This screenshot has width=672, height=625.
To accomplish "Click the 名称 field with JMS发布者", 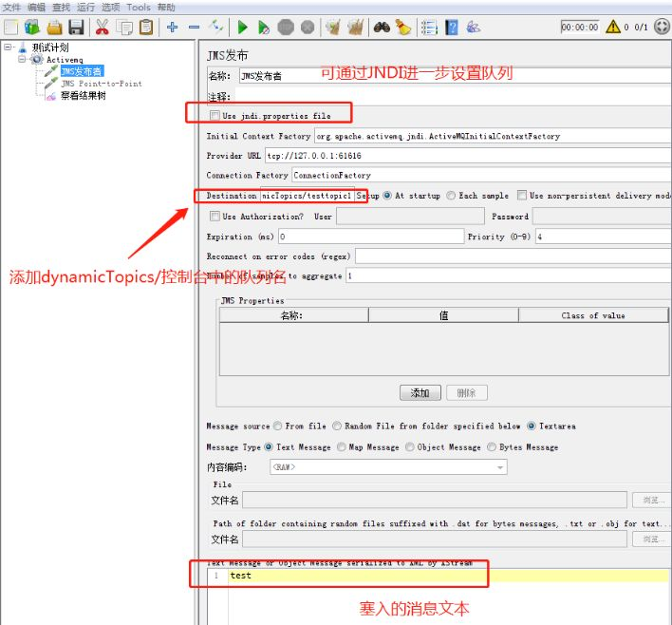I will (x=456, y=76).
